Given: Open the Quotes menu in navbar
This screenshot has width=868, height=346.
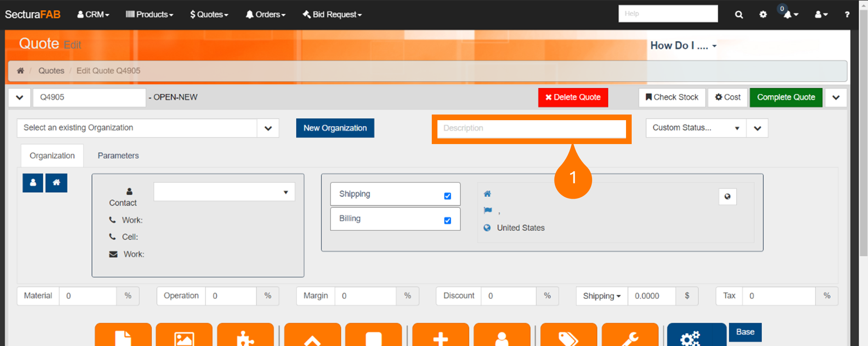Looking at the screenshot, I should pyautogui.click(x=209, y=15).
